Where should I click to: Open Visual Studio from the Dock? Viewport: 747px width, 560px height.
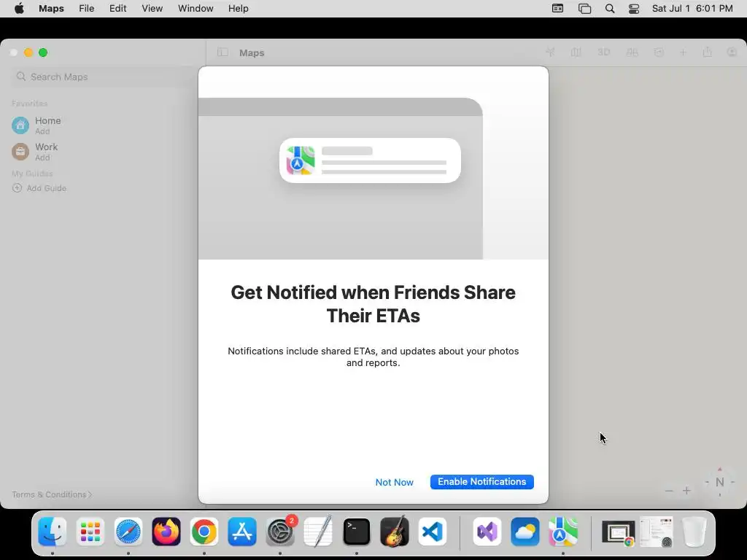click(x=487, y=532)
